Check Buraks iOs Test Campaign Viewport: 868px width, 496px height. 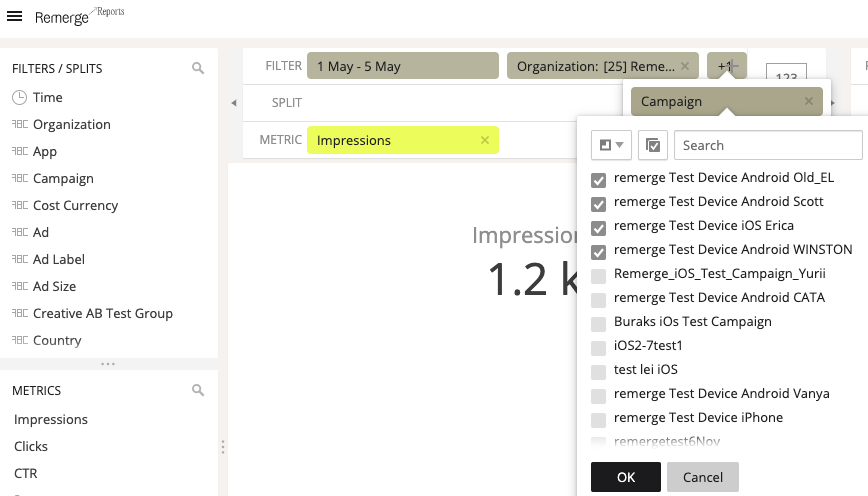point(599,324)
